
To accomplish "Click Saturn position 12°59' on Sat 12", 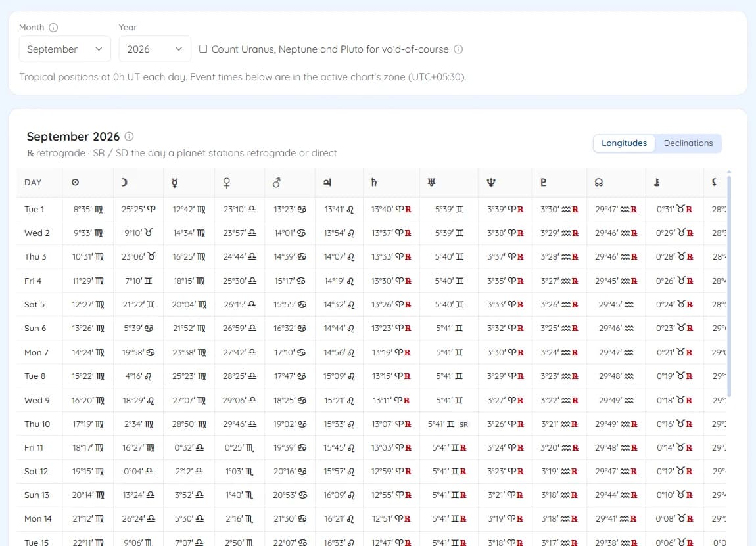I will point(391,471).
